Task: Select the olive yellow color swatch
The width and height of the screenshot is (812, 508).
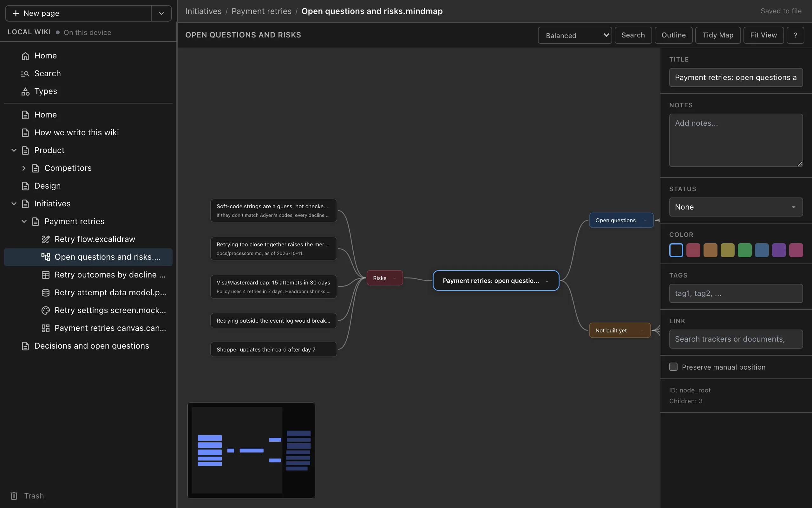Action: click(x=727, y=250)
